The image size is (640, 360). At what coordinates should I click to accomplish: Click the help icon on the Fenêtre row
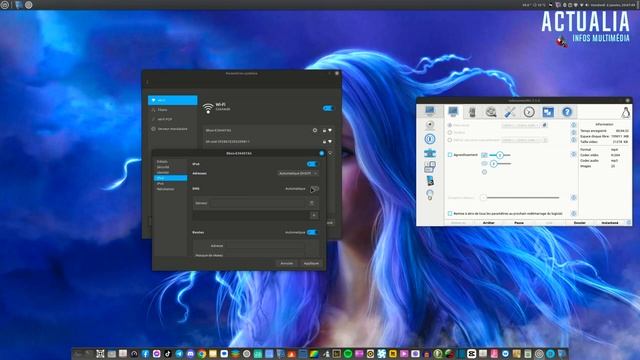tap(573, 132)
